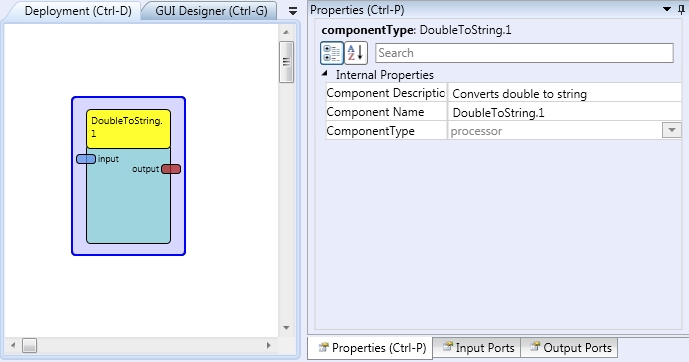Click the output port label
Viewport: 689px width, 362px height.
tap(145, 169)
